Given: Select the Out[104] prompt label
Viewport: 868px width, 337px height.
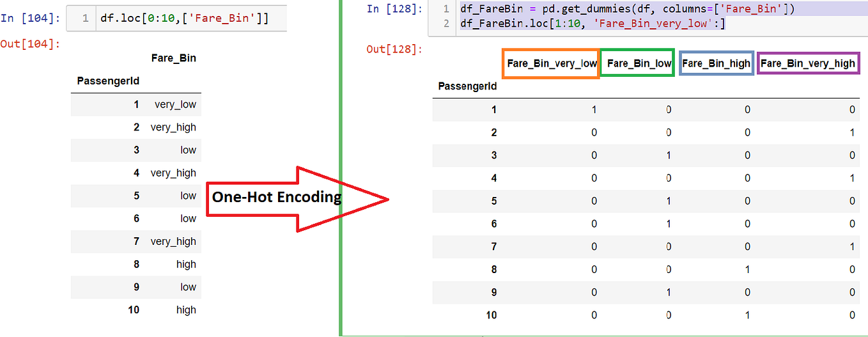Looking at the screenshot, I should coord(31,43).
